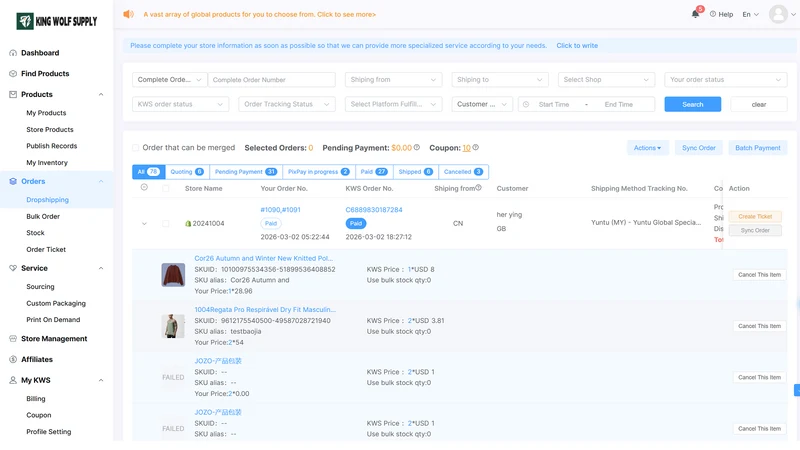The height and width of the screenshot is (450, 800).
Task: Open My Inventory in the sidebar
Action: pyautogui.click(x=47, y=163)
